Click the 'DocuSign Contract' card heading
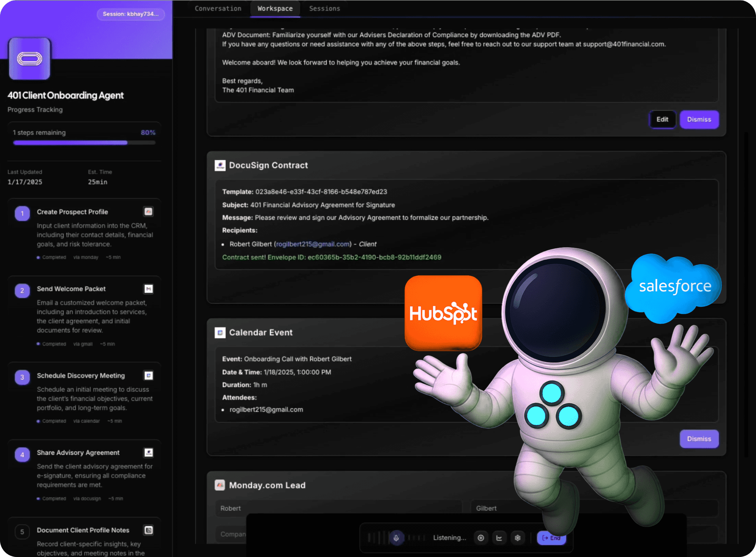Screen dimensions: 756x557 [x=268, y=165]
